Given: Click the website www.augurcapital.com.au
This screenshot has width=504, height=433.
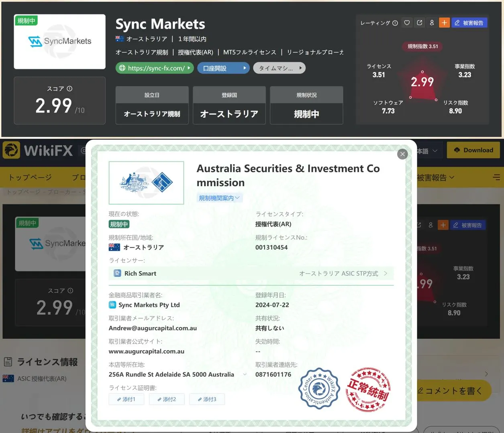Looking at the screenshot, I should click(147, 351).
